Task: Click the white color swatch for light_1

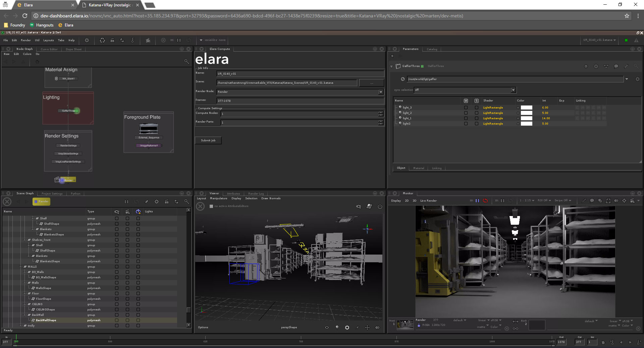Action: (x=526, y=118)
